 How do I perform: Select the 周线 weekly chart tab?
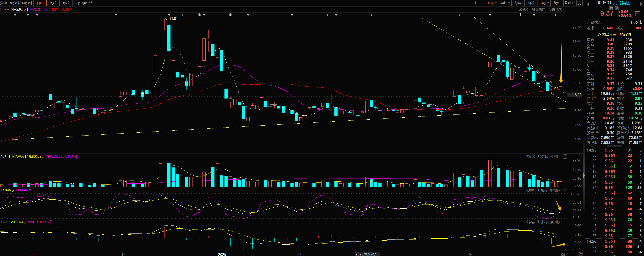coord(53,3)
